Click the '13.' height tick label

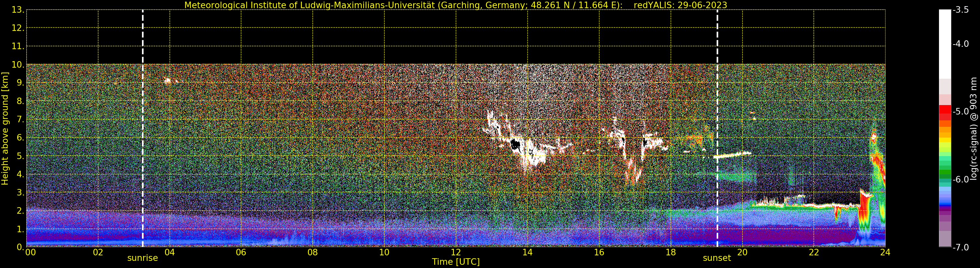[x=18, y=10]
